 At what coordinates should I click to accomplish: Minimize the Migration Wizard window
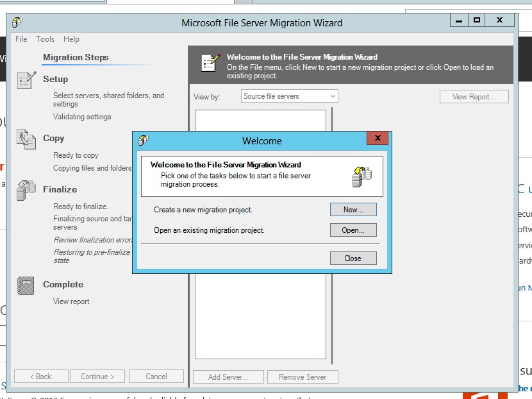pos(459,21)
